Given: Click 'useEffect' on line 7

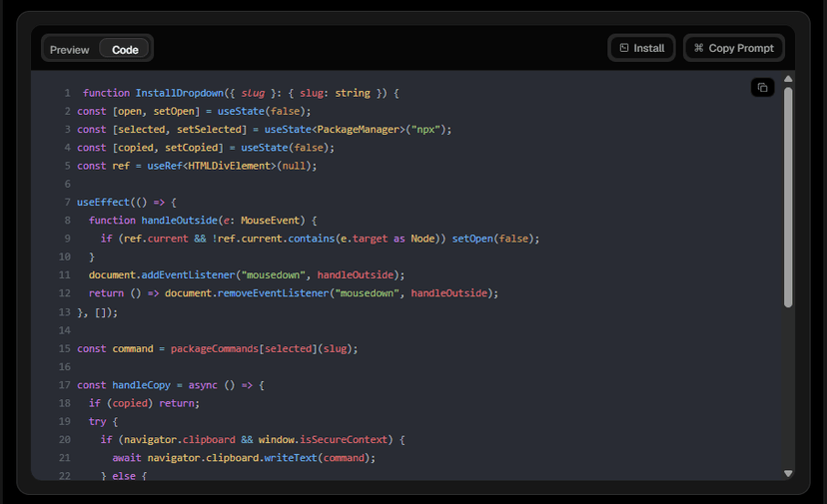Looking at the screenshot, I should tap(104, 202).
